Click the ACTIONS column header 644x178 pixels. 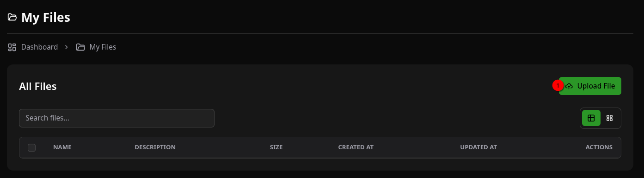point(599,147)
